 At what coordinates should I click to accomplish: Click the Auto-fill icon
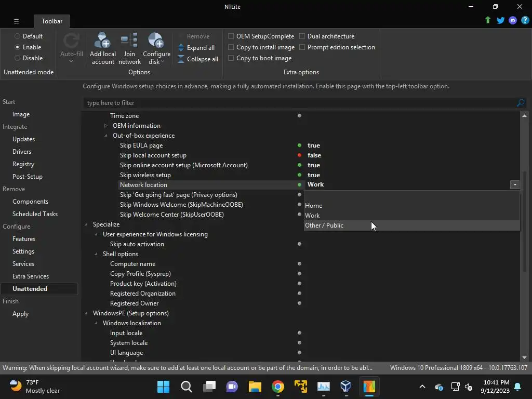[71, 41]
